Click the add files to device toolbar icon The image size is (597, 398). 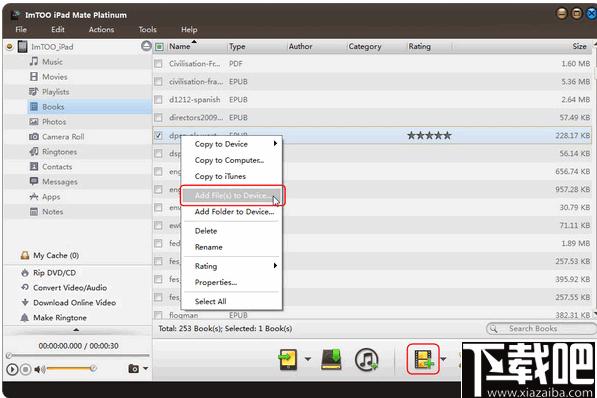423,359
